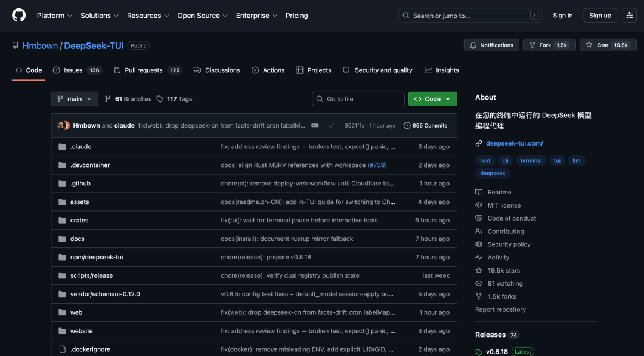Click the rust topic tag
Image resolution: width=644 pixels, height=356 pixels.
[x=485, y=160]
